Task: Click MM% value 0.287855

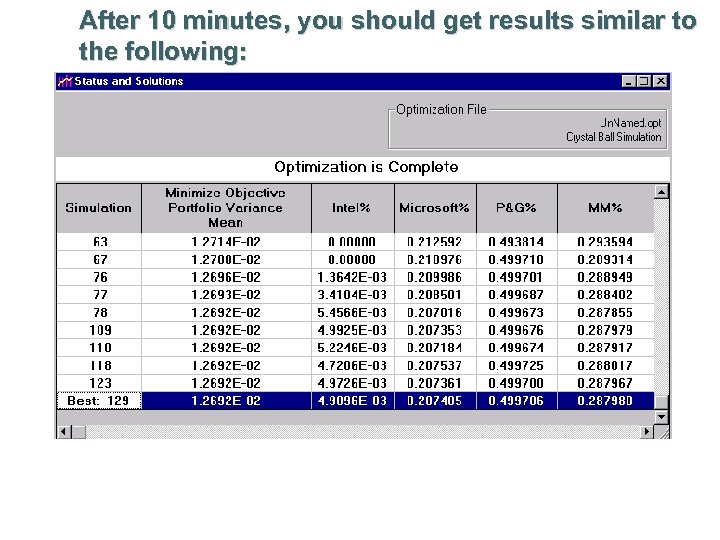Action: pos(605,313)
